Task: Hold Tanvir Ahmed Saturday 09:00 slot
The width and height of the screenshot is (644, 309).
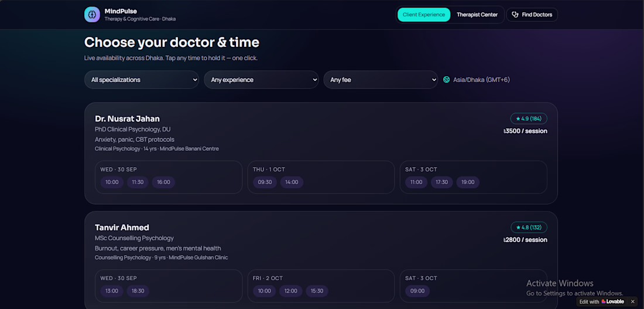Action: (x=417, y=291)
